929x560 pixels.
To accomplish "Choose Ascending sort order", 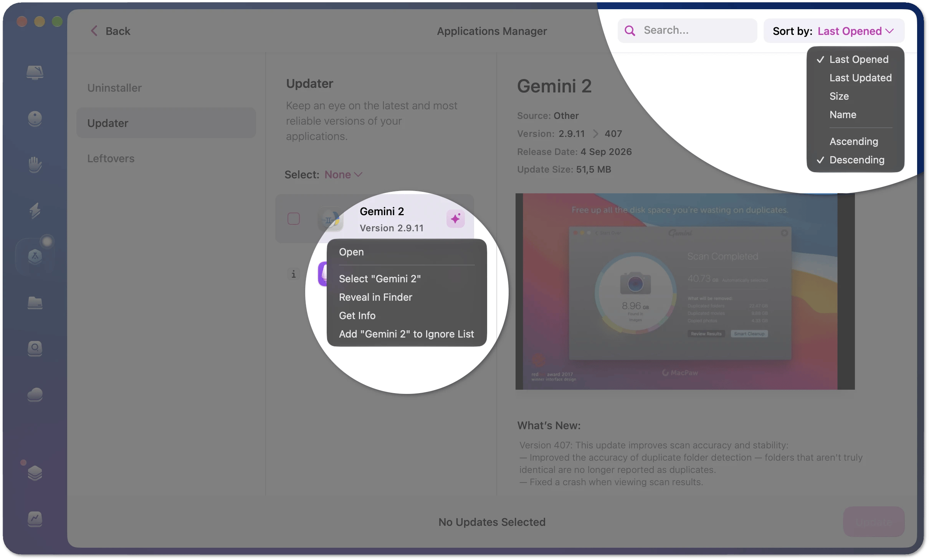I will 854,142.
